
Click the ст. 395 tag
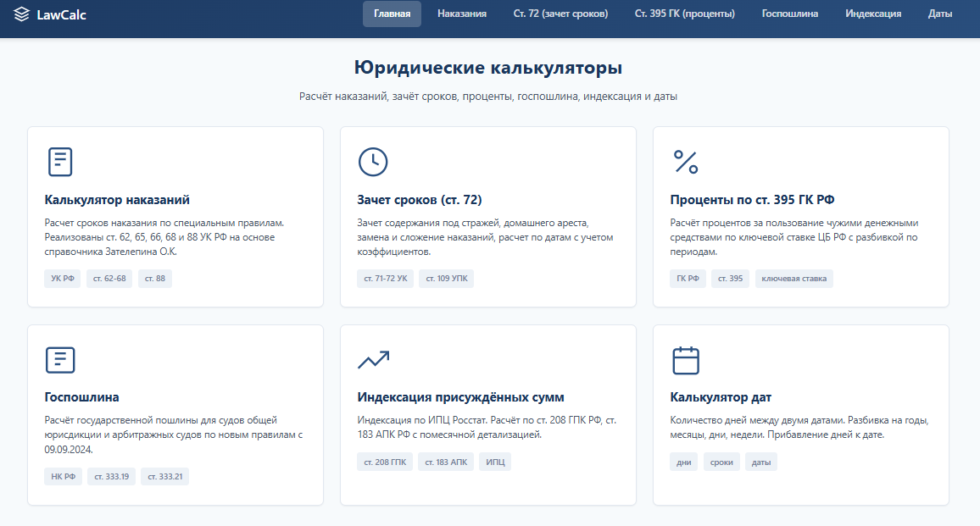pyautogui.click(x=731, y=279)
